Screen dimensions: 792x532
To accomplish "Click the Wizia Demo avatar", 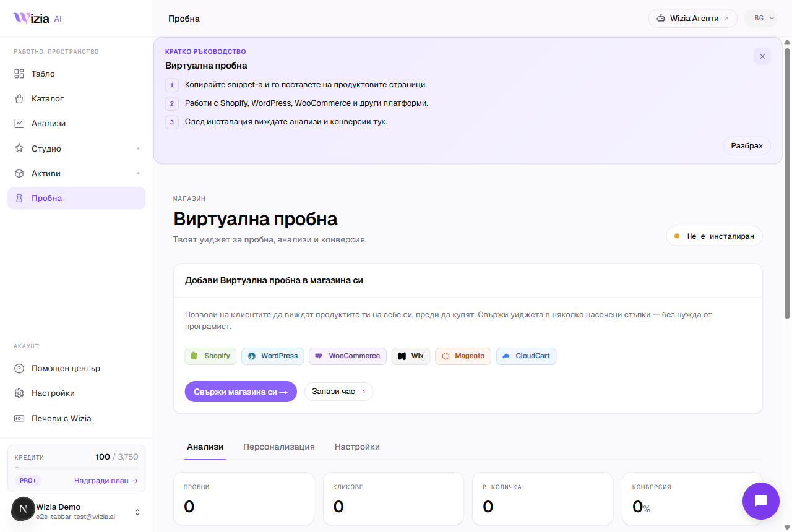I will click(24, 508).
